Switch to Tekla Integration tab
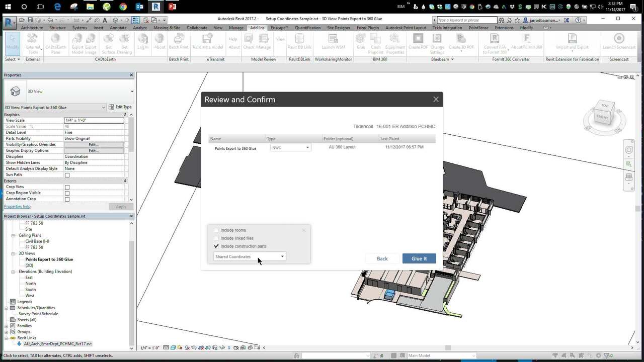Image resolution: width=644 pixels, height=362 pixels. [447, 28]
